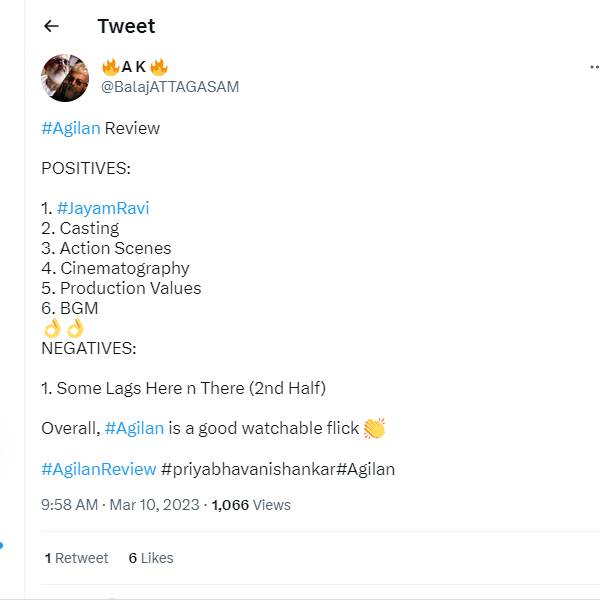The width and height of the screenshot is (600, 600).
Task: Open the #JayamRavi hashtag
Action: tap(103, 208)
